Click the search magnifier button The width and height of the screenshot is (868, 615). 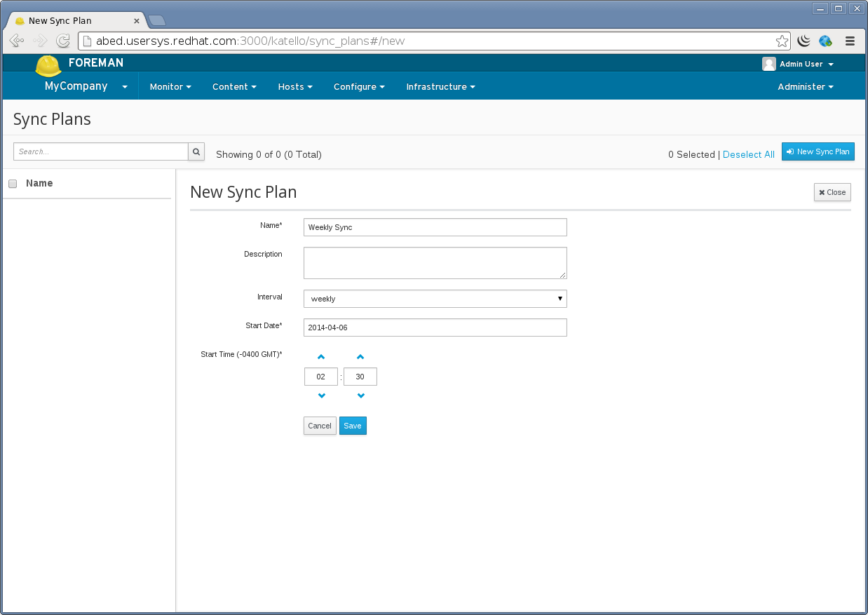pos(196,151)
